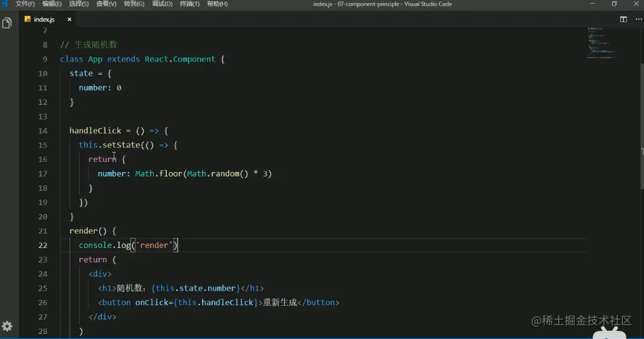Click line number 22 in the gutter
The height and width of the screenshot is (339, 644).
[43, 245]
